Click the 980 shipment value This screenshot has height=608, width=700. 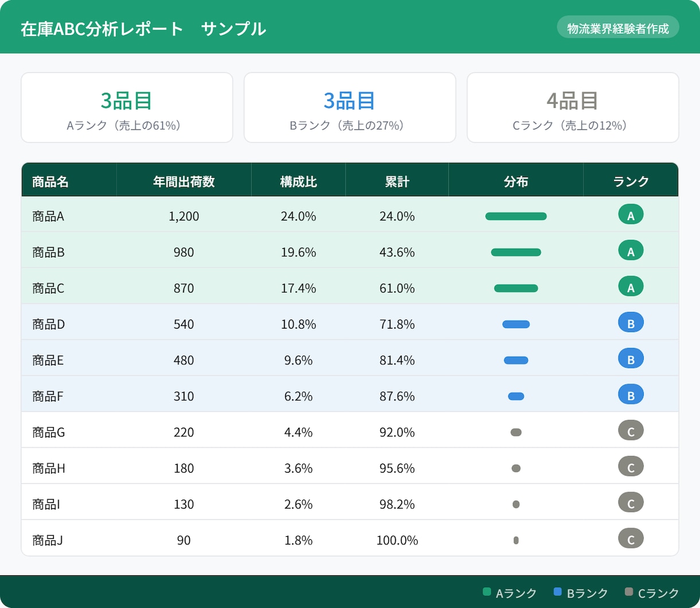[x=184, y=252]
